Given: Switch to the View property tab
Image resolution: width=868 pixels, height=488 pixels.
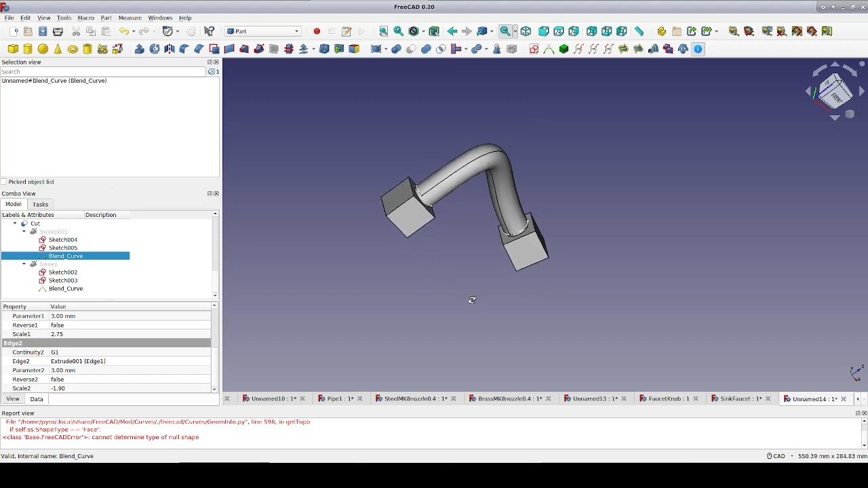Looking at the screenshot, I should pos(13,399).
